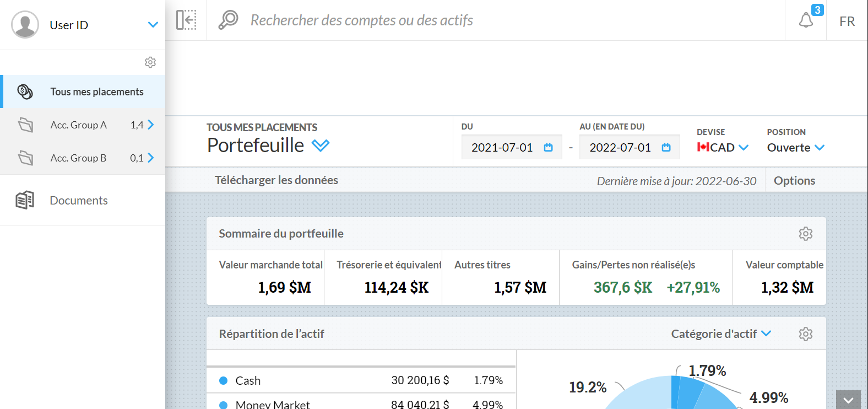Open the notifications bell
This screenshot has height=409, width=868.
(x=806, y=20)
